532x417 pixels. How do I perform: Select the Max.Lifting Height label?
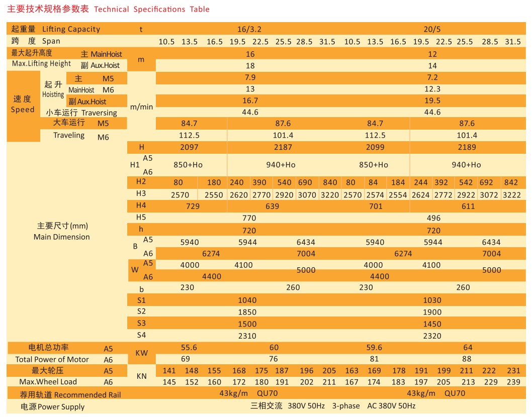(41, 64)
